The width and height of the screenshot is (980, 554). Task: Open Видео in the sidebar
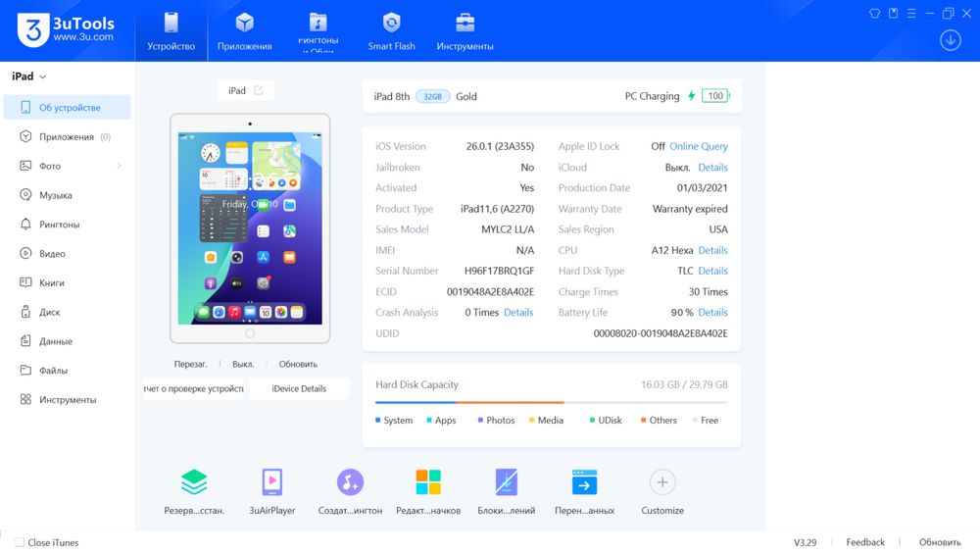tap(67, 253)
